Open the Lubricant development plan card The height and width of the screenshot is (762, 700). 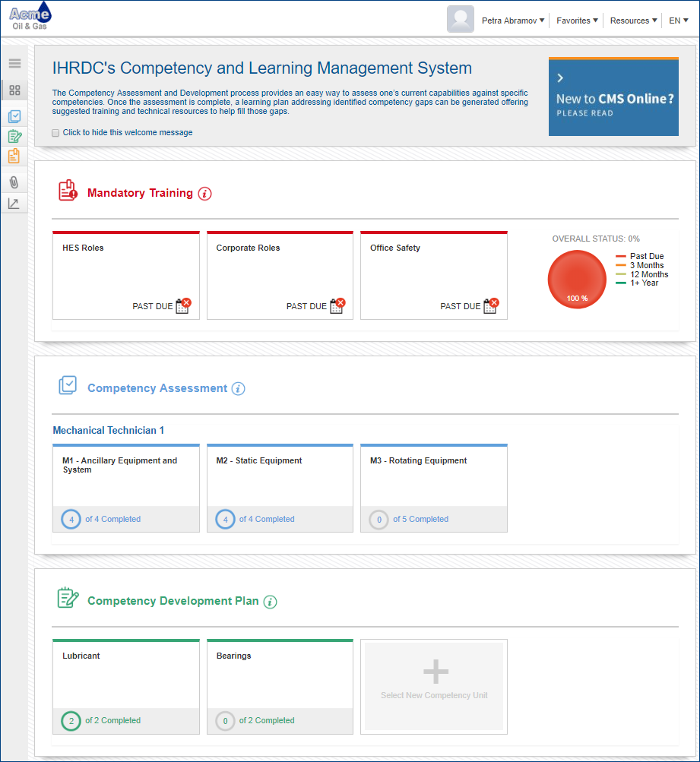click(x=126, y=687)
